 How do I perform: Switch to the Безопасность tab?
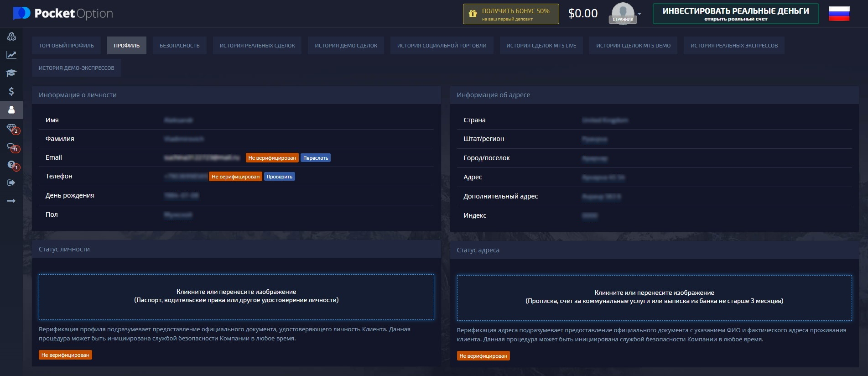179,46
